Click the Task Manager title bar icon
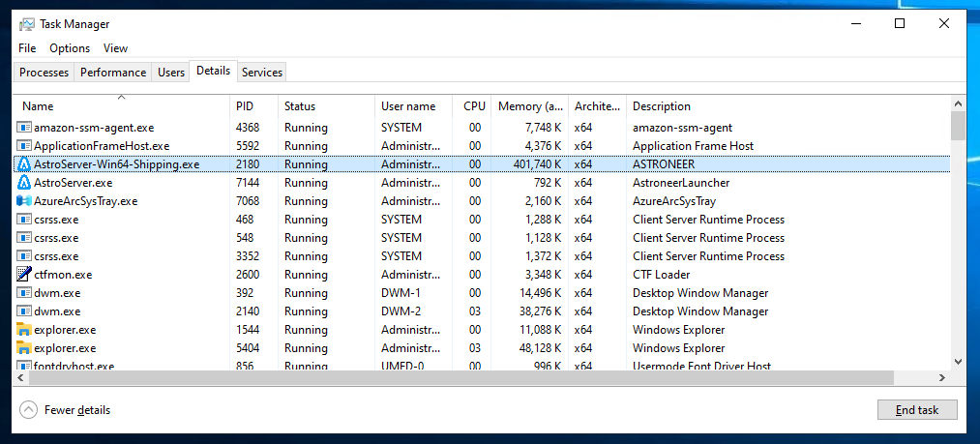Viewport: 980px width, 444px height. [26, 24]
